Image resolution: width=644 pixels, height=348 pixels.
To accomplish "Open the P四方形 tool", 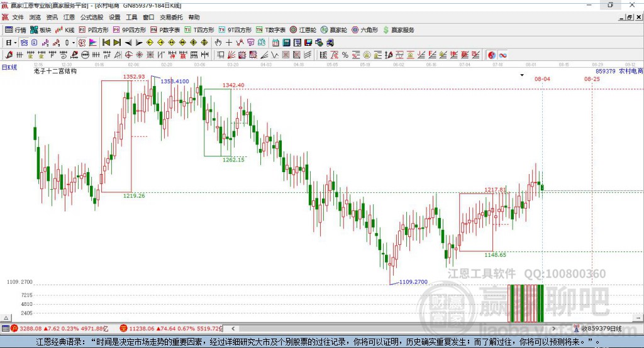I will point(94,30).
